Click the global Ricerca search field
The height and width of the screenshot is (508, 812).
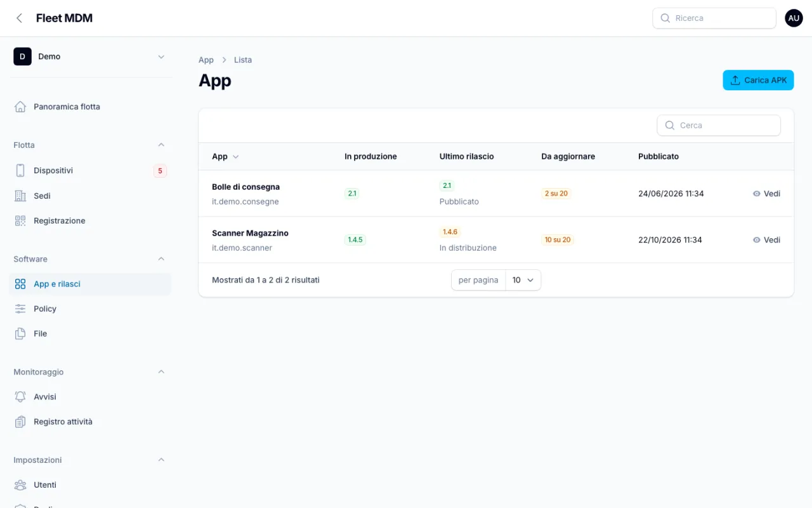[x=714, y=18]
